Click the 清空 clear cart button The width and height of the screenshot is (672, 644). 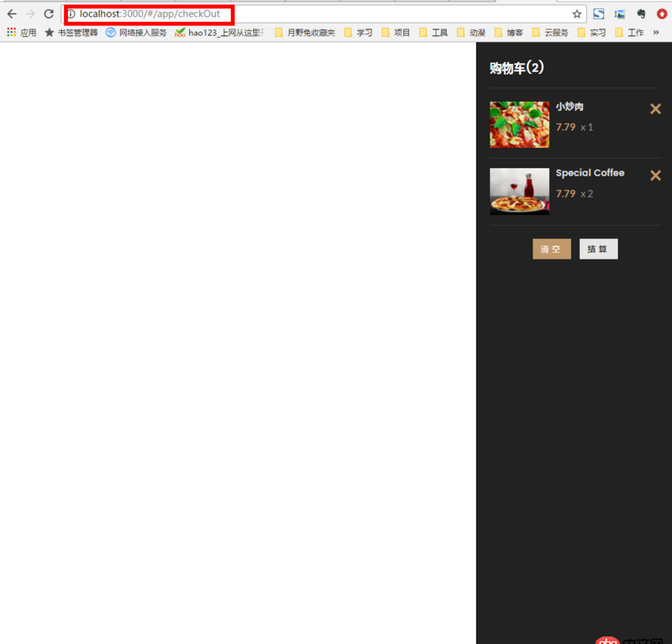coord(552,249)
